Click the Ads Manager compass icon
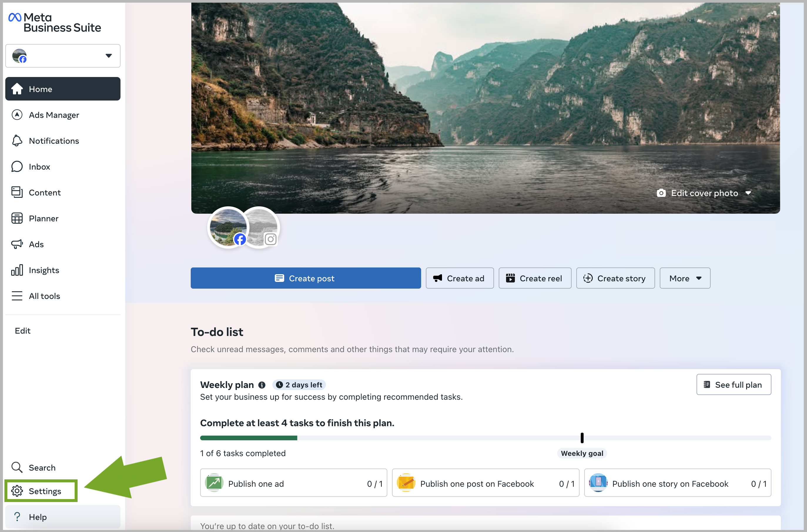Image resolution: width=807 pixels, height=532 pixels. point(17,115)
